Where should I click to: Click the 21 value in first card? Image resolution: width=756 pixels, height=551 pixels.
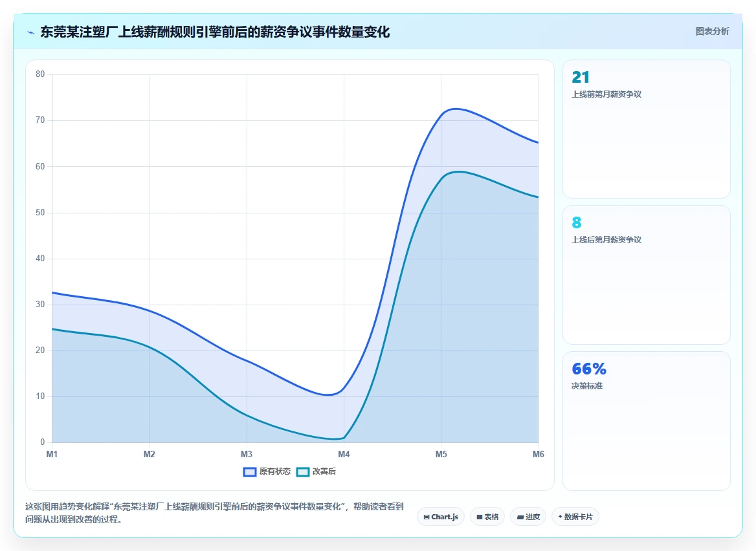(x=581, y=78)
